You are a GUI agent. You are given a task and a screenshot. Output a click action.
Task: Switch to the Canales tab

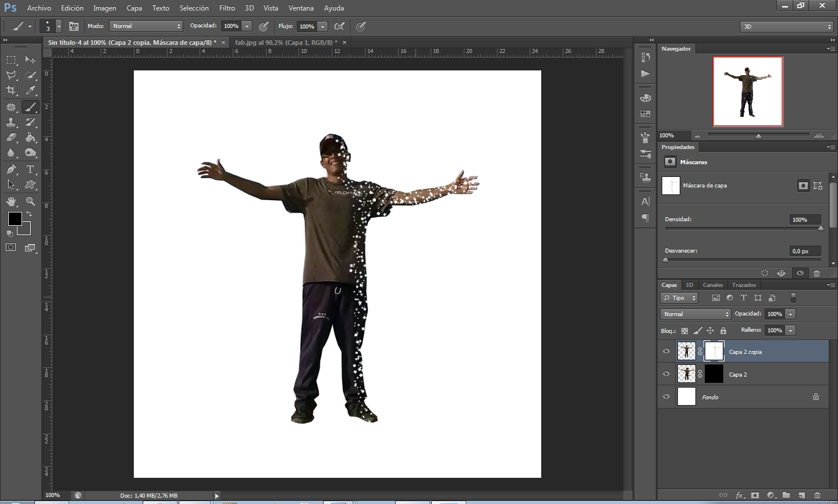(x=713, y=285)
